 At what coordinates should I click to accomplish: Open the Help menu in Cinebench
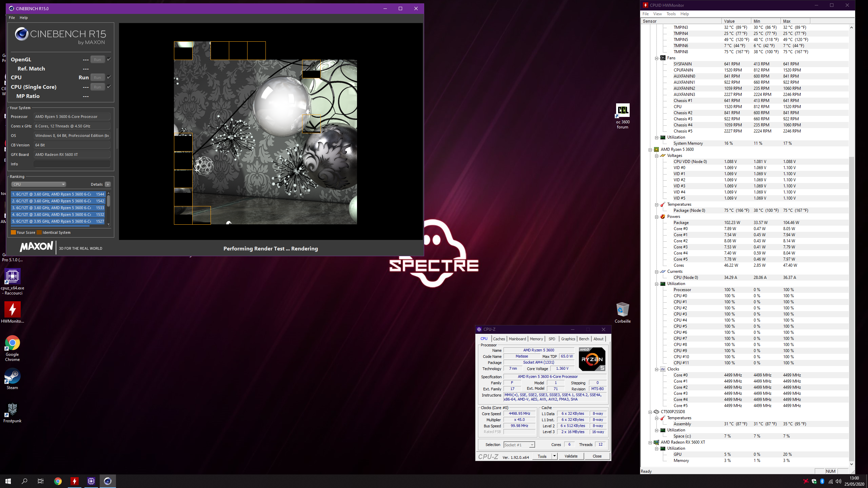click(x=24, y=18)
